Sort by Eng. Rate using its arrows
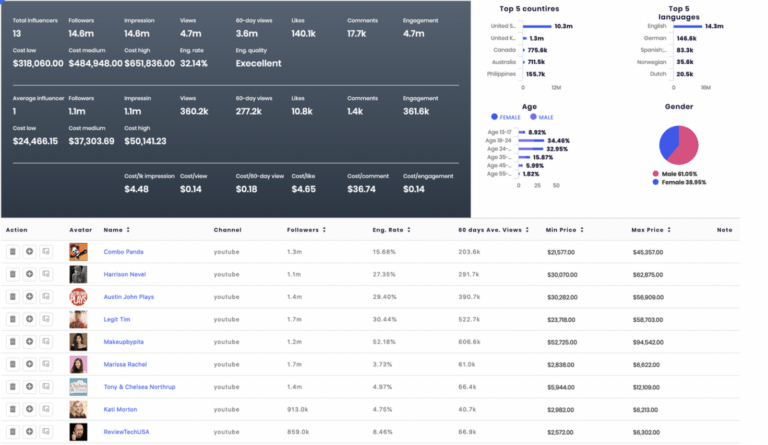This screenshot has height=445, width=768. [x=409, y=230]
